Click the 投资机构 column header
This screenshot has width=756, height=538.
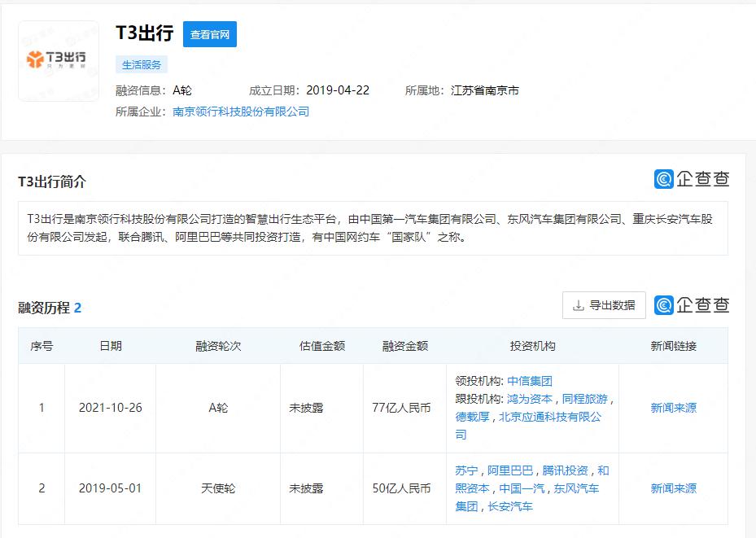[532, 346]
